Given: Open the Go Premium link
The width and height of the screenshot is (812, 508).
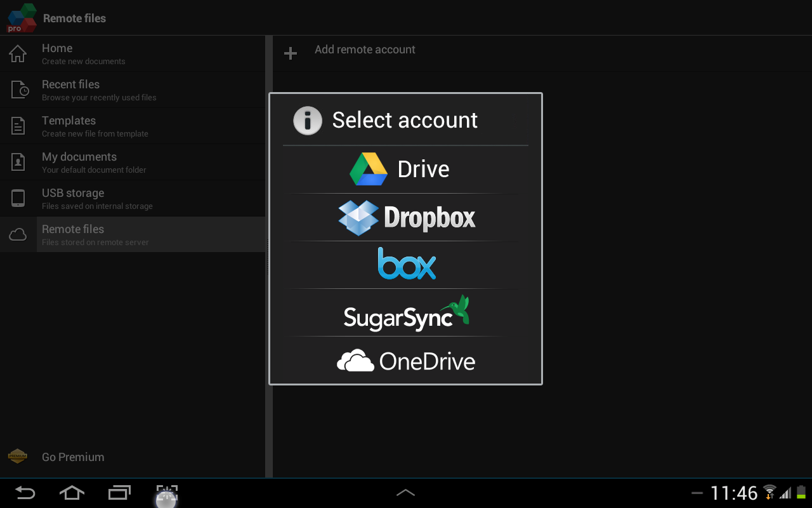Looking at the screenshot, I should (x=73, y=457).
